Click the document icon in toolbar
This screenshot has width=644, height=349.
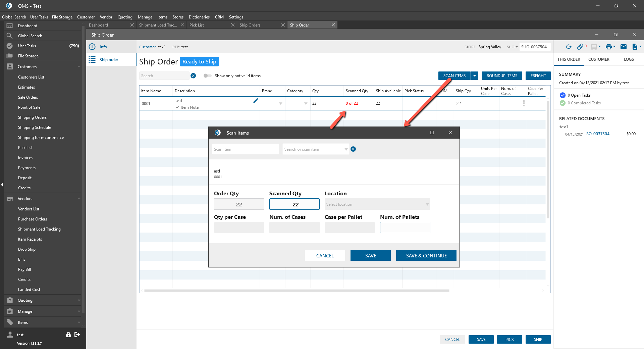tap(635, 47)
